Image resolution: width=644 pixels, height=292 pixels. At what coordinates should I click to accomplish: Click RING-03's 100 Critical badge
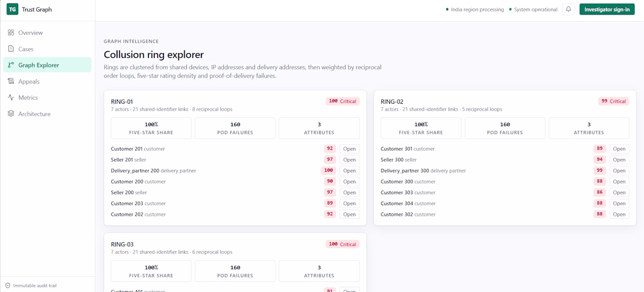(342, 244)
